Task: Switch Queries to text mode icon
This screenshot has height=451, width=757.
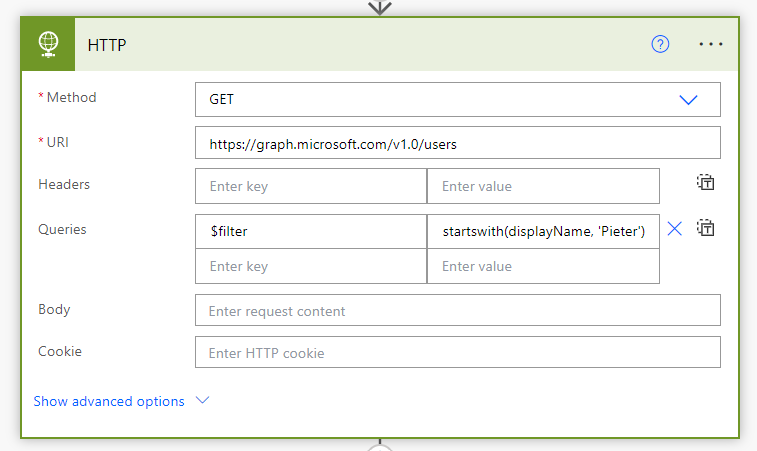Action: [x=705, y=227]
